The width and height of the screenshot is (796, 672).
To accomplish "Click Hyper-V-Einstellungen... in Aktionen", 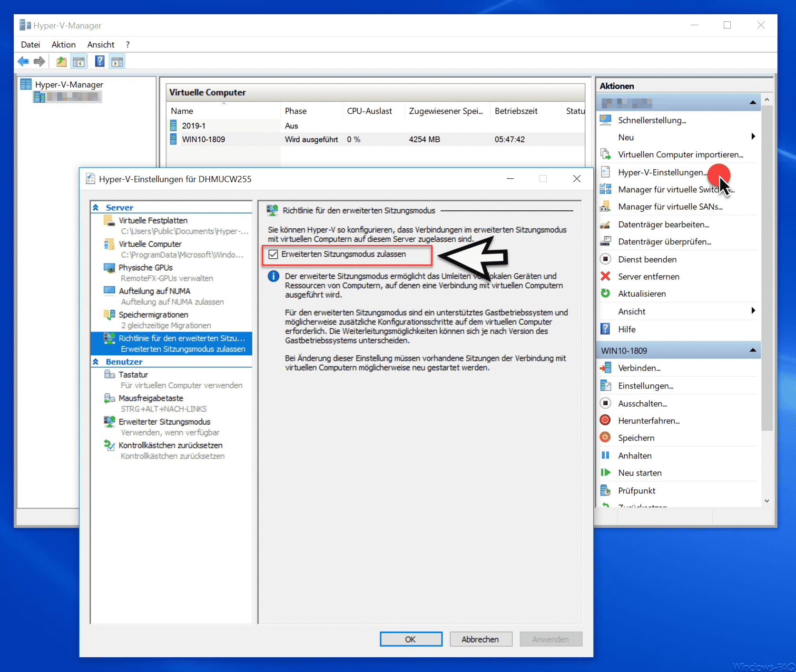I will coord(662,172).
